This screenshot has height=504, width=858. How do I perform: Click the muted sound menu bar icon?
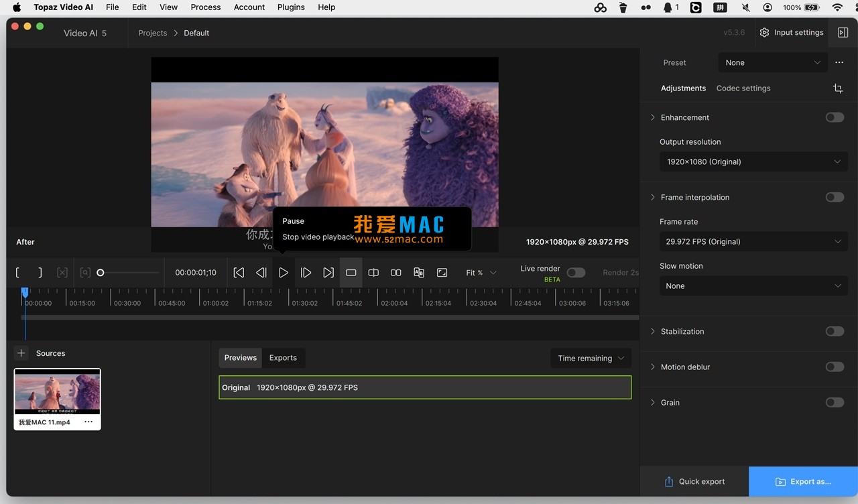point(745,7)
